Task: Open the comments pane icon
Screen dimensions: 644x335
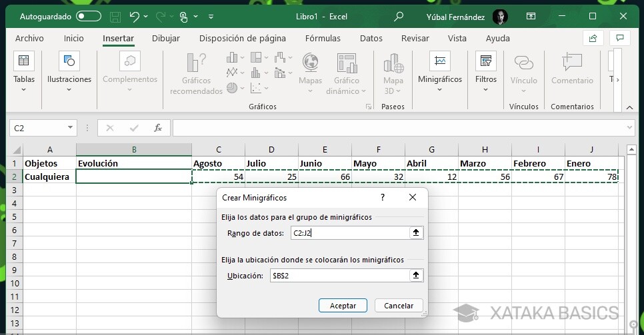Action: pyautogui.click(x=620, y=38)
